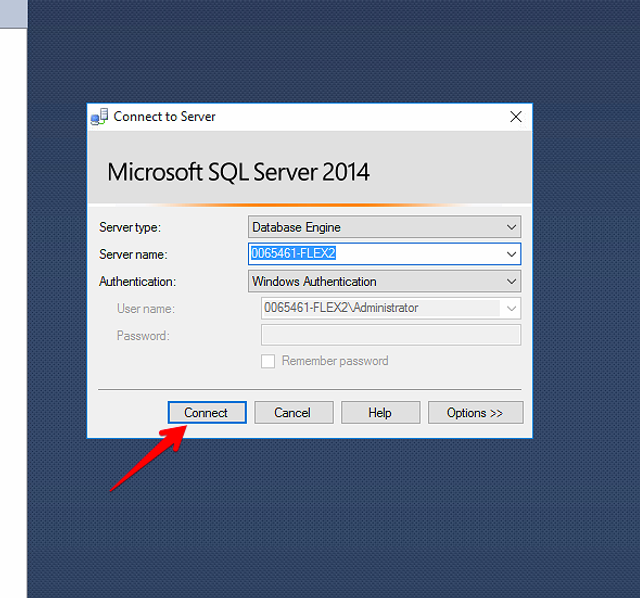
Task: Click the Password label
Action: tap(143, 336)
